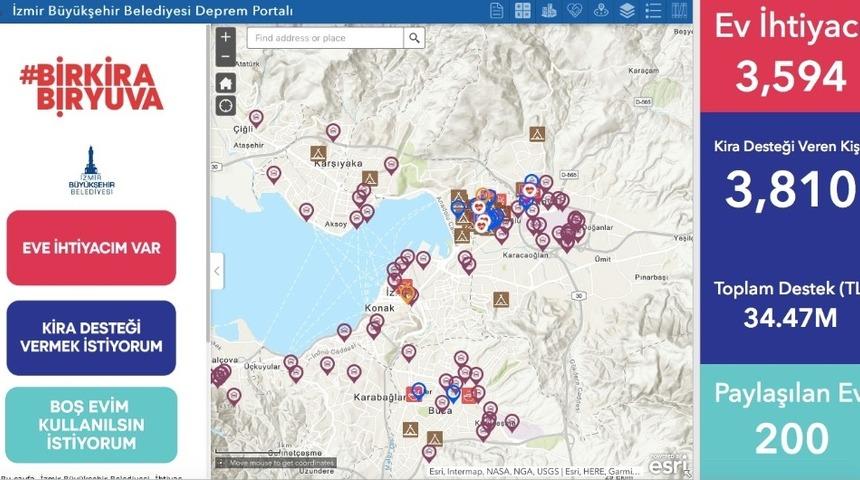This screenshot has width=860, height=480.
Task: Click the buildings icon in the header
Action: click(549, 11)
